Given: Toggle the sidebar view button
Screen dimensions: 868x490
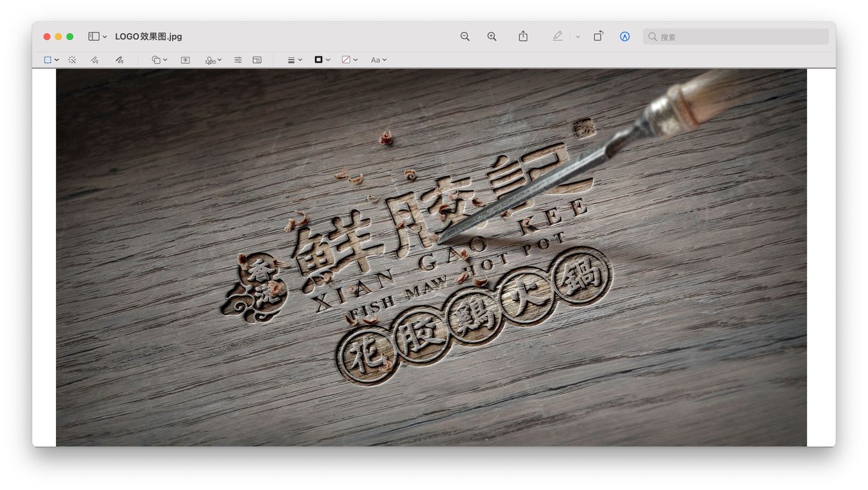Looking at the screenshot, I should tap(93, 36).
